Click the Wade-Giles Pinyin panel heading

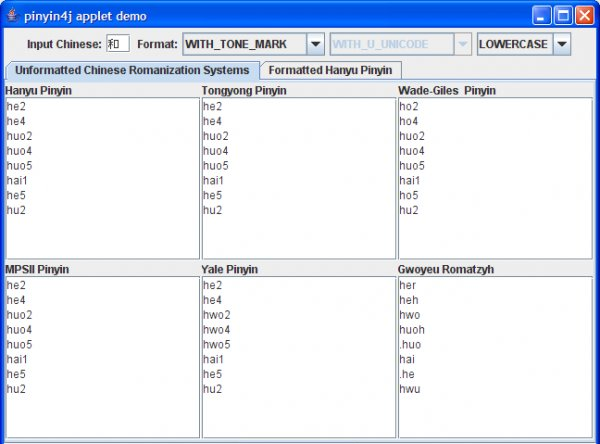tap(447, 91)
